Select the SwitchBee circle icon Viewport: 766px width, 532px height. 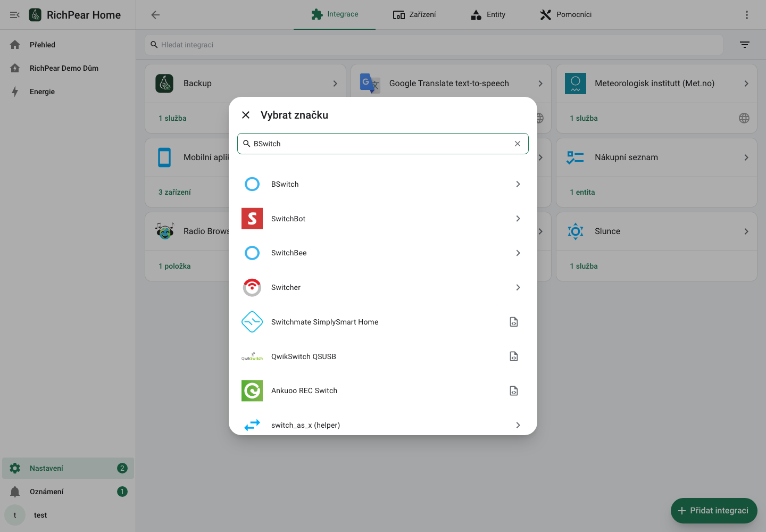pos(252,253)
